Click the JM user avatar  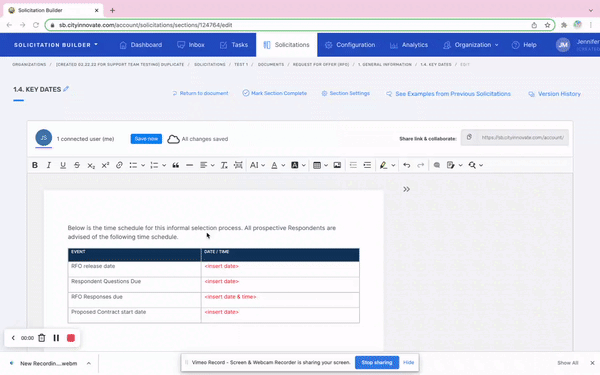563,45
